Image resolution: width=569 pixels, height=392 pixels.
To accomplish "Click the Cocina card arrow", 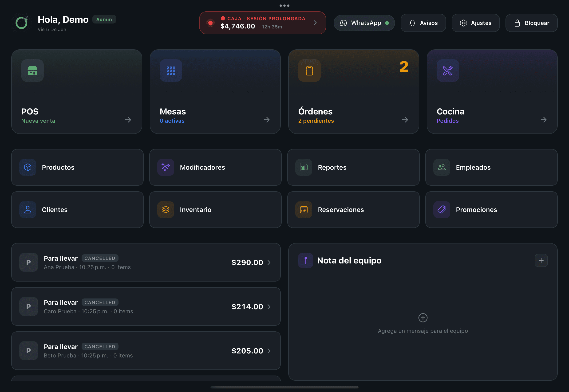I will point(544,120).
